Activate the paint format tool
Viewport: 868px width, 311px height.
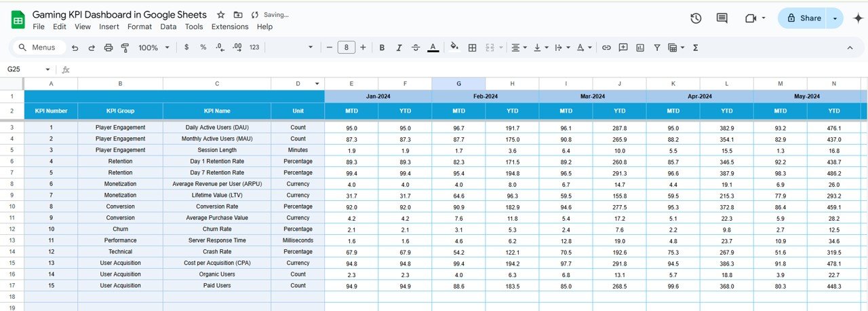coord(125,48)
